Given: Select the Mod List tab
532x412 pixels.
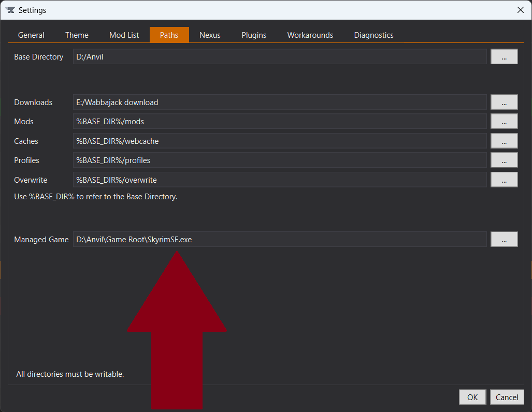Looking at the screenshot, I should (124, 35).
